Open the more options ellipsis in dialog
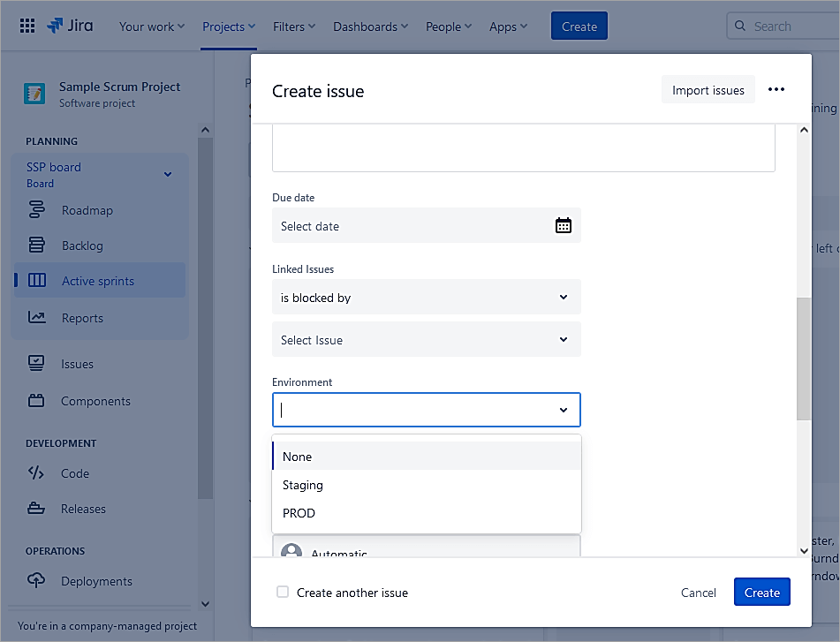This screenshot has height=642, width=840. coord(776,90)
